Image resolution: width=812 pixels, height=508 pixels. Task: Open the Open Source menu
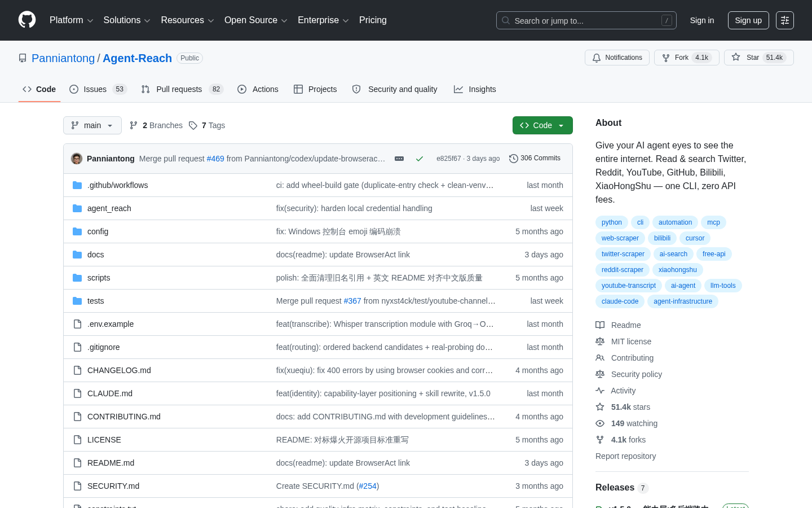(256, 20)
